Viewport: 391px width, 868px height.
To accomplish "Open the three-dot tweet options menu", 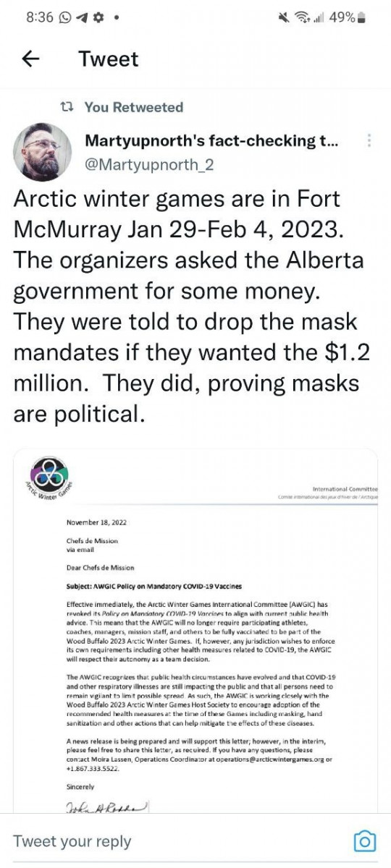I will (x=370, y=141).
